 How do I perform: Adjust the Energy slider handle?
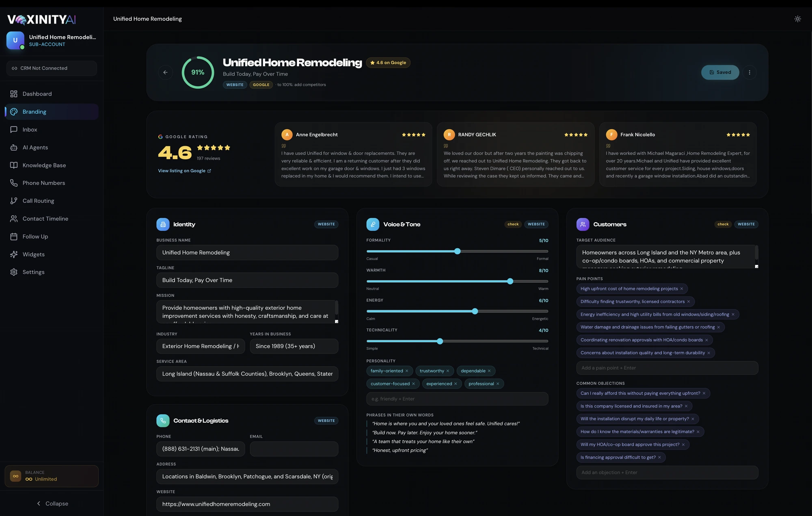pyautogui.click(x=475, y=311)
